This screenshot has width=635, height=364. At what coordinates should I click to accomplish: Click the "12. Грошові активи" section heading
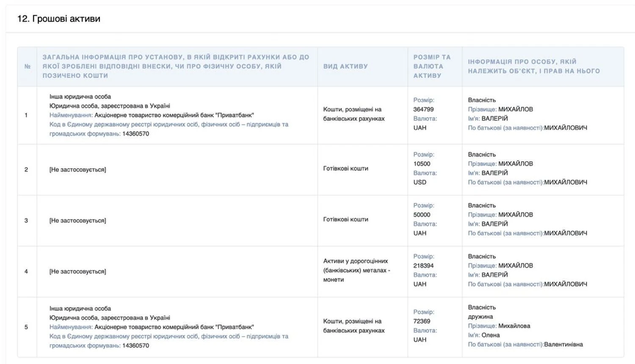coord(59,19)
